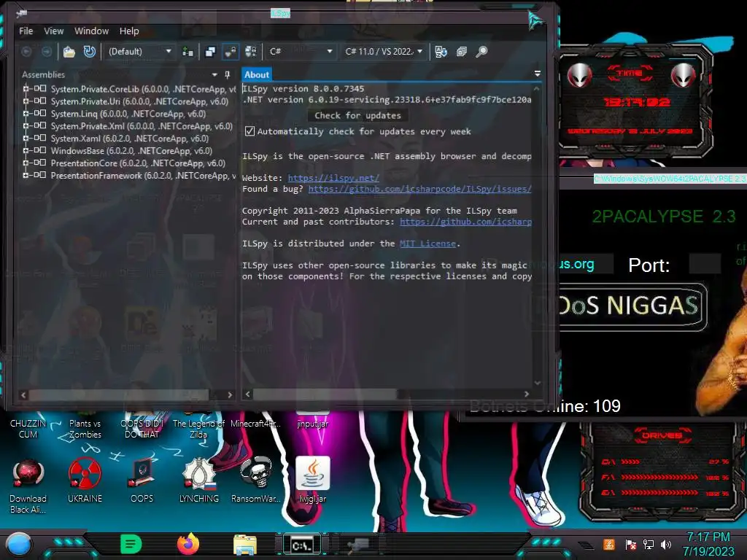Open the Help menu
The height and width of the screenshot is (560, 747).
[129, 31]
